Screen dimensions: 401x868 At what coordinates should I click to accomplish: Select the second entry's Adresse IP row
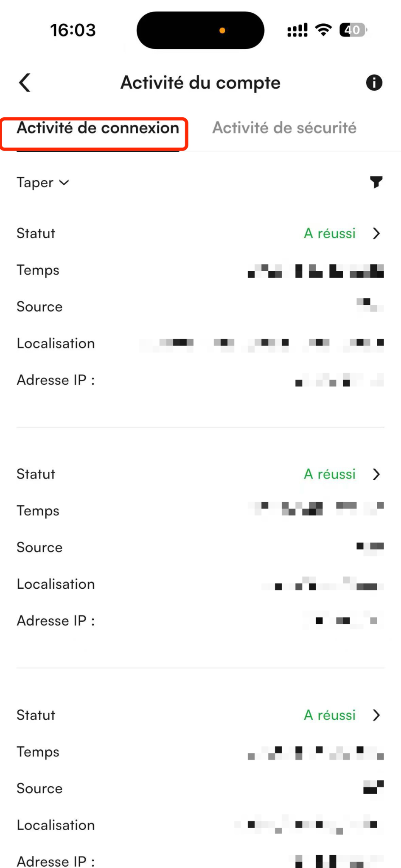(200, 621)
